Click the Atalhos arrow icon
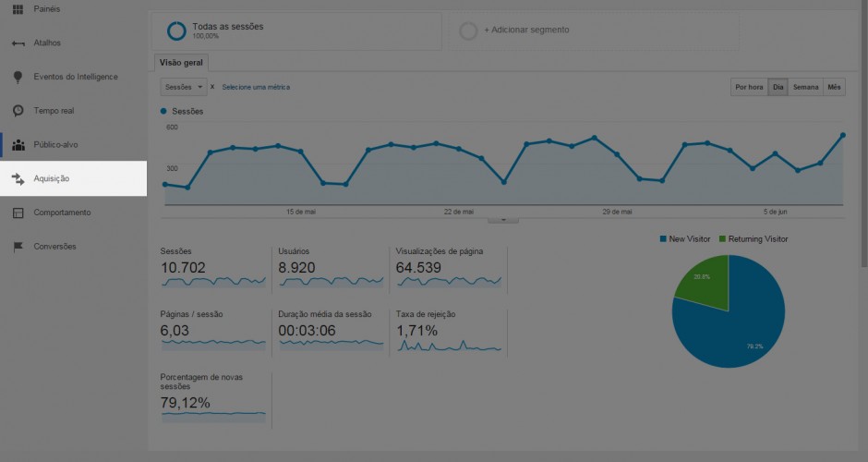868x462 pixels. pos(18,43)
